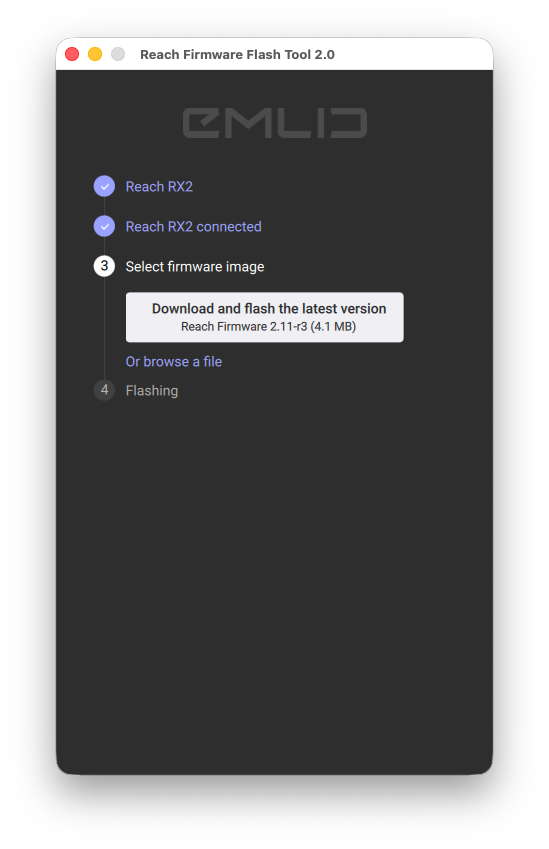Click the short connector between the two checkmarks

[x=104, y=206]
